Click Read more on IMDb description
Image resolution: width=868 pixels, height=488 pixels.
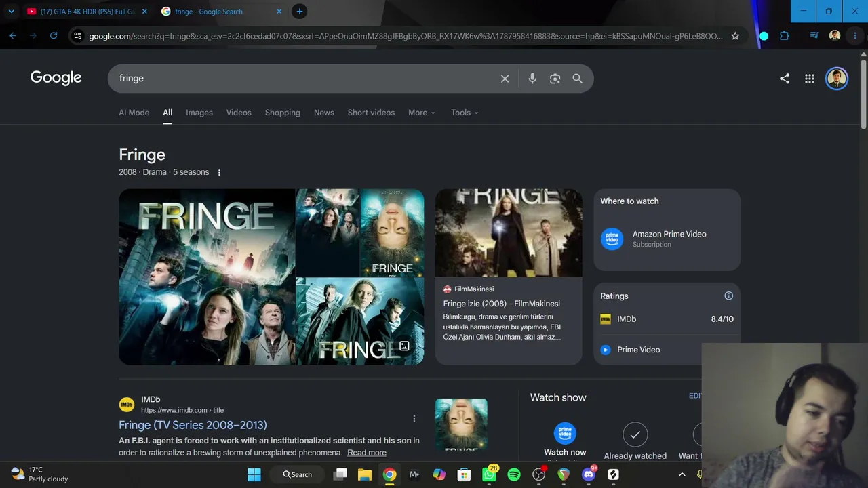pos(367,453)
